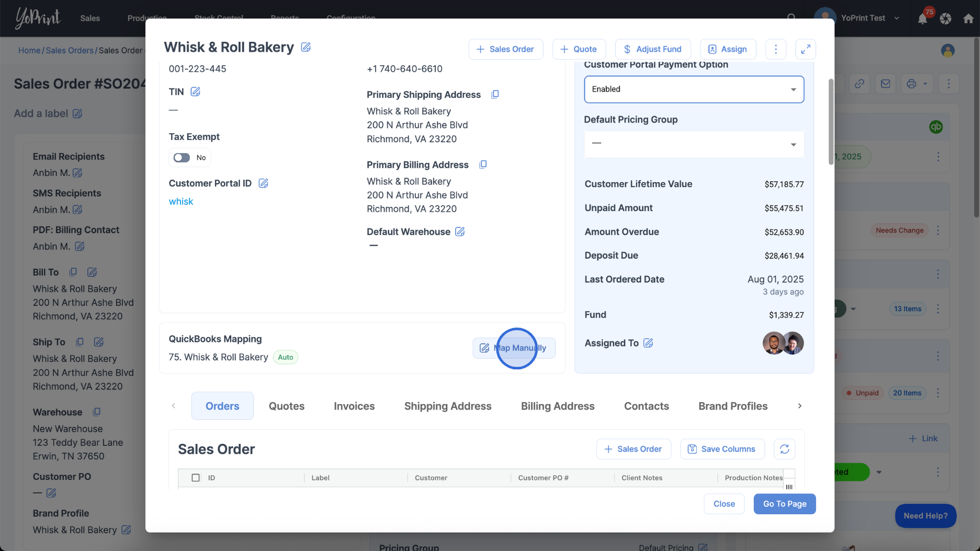Switch to the Contacts tab
This screenshot has width=980, height=551.
(x=647, y=406)
